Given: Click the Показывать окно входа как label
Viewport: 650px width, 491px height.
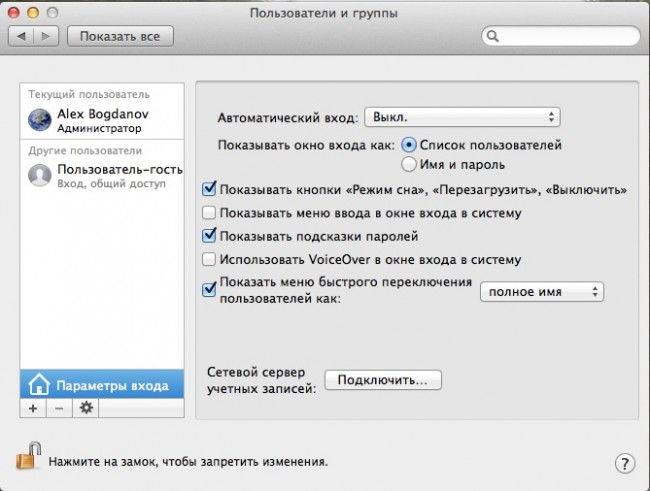Looking at the screenshot, I should click(x=306, y=145).
